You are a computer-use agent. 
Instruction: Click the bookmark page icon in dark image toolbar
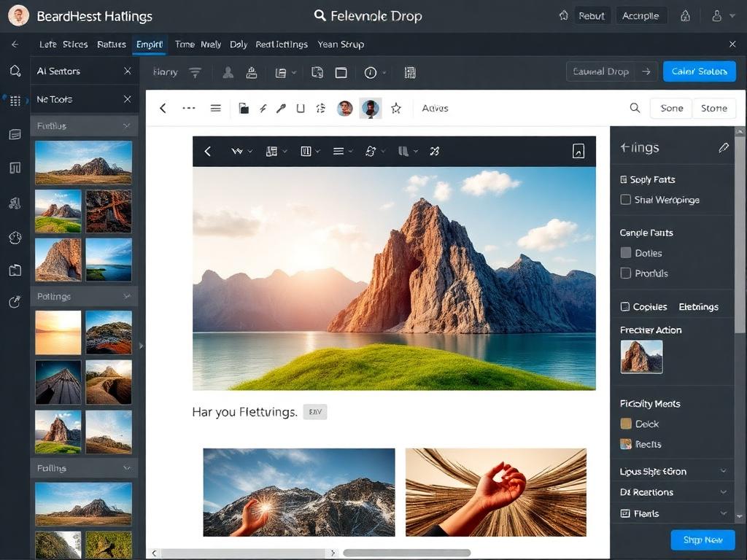click(578, 151)
